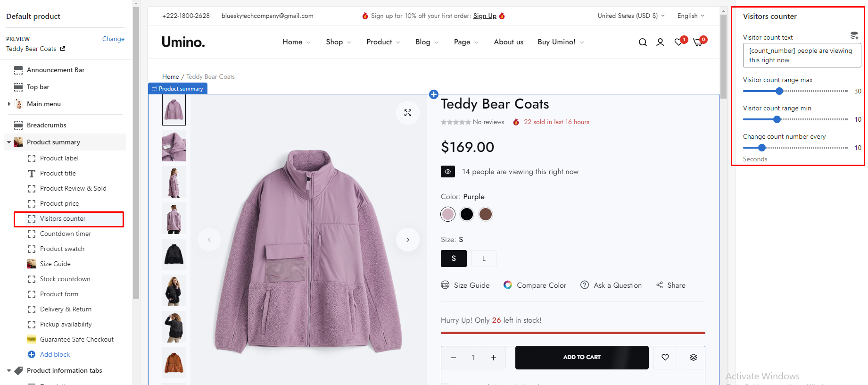Click the Visitor count text input field
Image resolution: width=868 pixels, height=385 pixels.
point(802,55)
